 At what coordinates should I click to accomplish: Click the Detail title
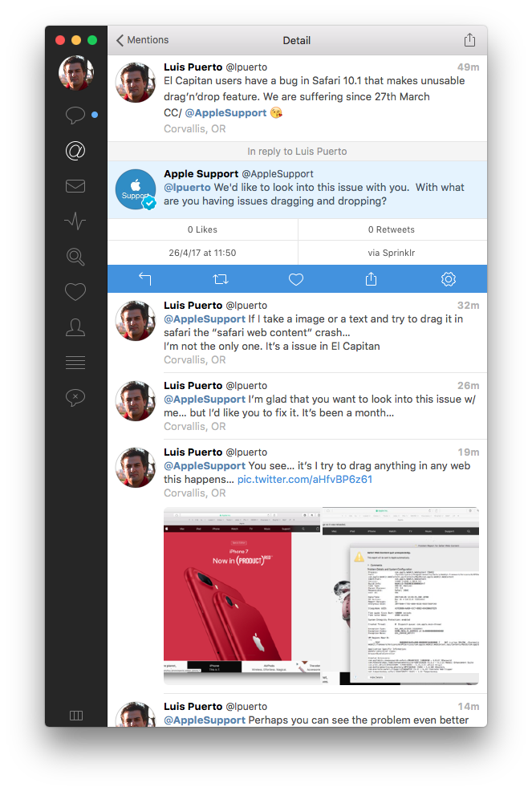click(x=296, y=40)
